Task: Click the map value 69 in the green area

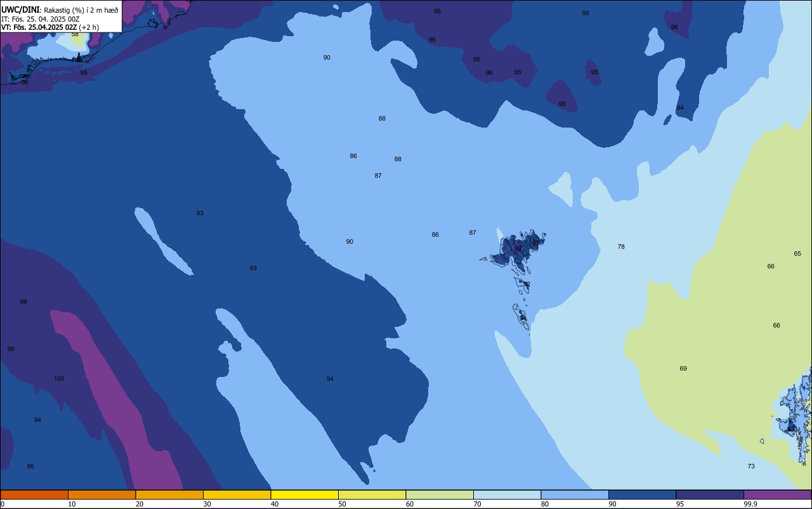Action: (x=683, y=369)
